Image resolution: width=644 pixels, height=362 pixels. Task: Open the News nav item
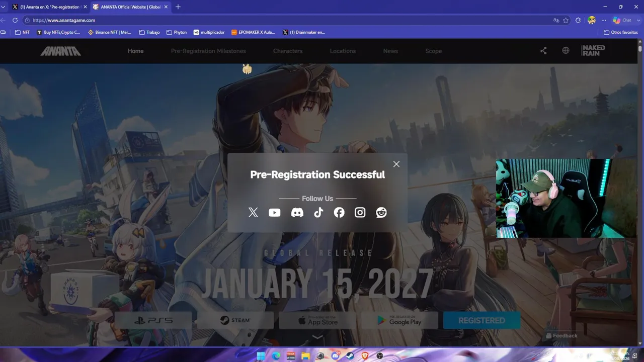pos(390,51)
